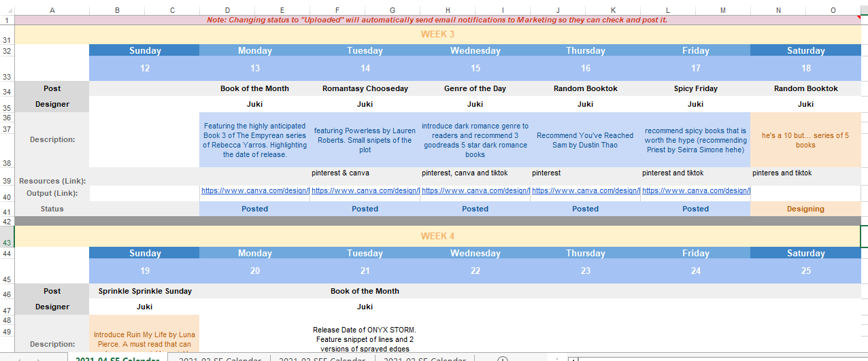The image size is (868, 361).
Task: Select row header 43
Action: pyautogui.click(x=7, y=237)
